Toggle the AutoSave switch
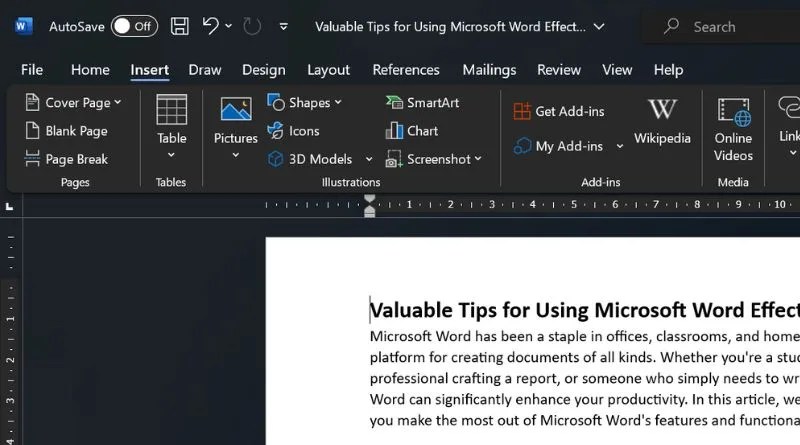The height and width of the screenshot is (445, 800). [x=134, y=27]
